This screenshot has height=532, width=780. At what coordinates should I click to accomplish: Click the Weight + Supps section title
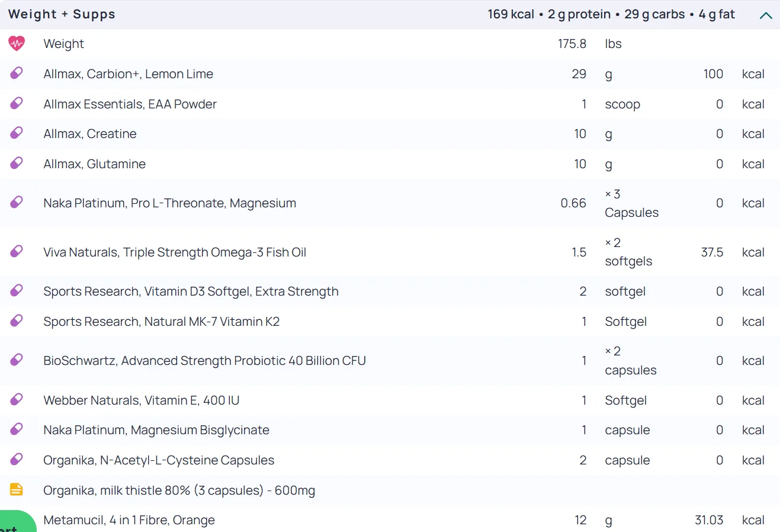tap(62, 14)
